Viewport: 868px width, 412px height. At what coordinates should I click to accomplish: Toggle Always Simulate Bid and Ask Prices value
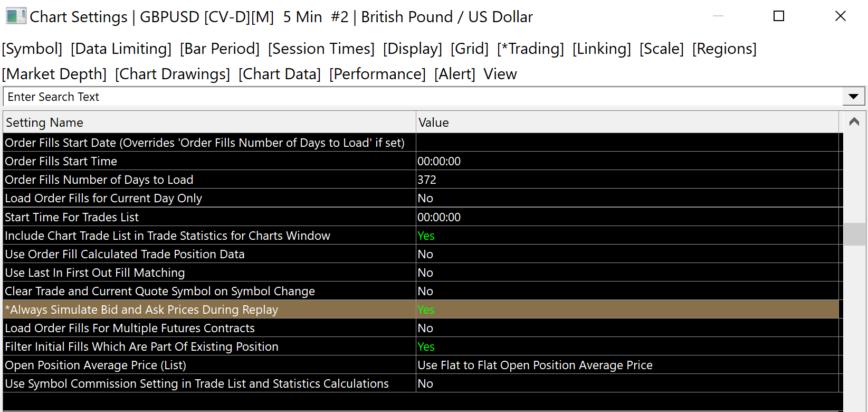pos(426,310)
